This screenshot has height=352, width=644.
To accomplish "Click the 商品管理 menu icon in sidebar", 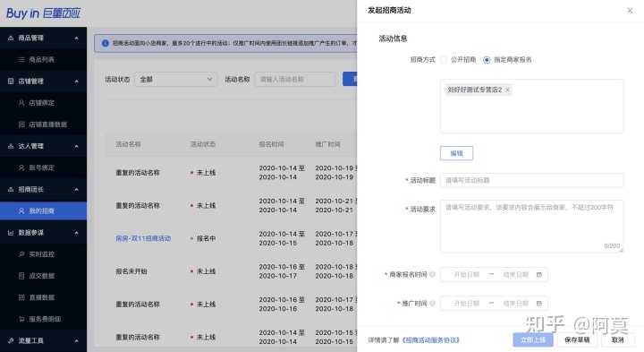I will click(x=11, y=38).
